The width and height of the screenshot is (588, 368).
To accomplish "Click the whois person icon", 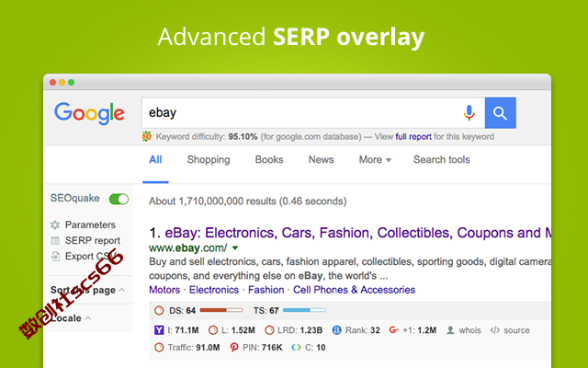I will click(x=450, y=330).
